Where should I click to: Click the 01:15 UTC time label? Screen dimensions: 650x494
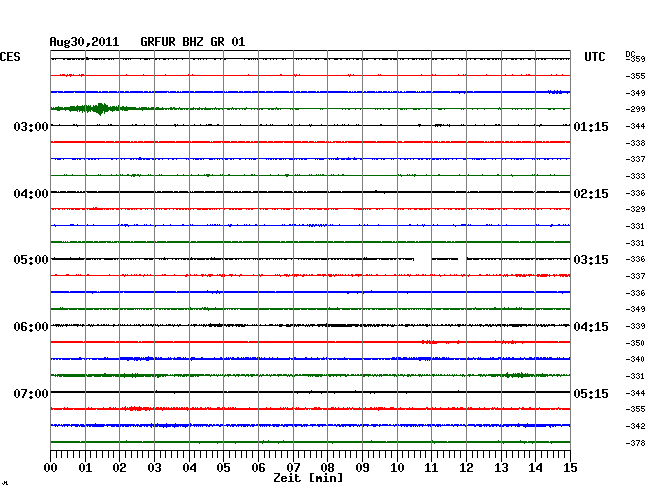pyautogui.click(x=591, y=126)
